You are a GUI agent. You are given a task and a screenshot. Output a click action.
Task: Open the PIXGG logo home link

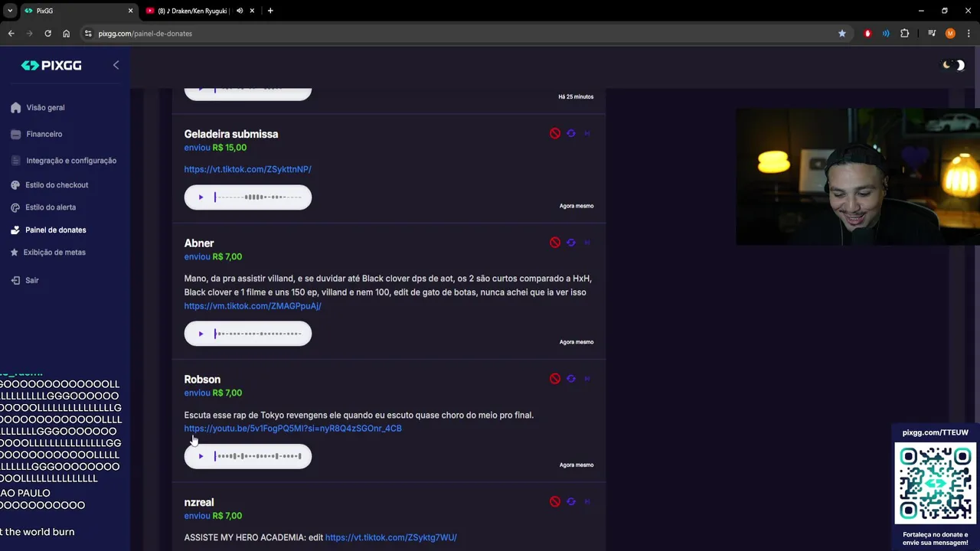coord(51,66)
